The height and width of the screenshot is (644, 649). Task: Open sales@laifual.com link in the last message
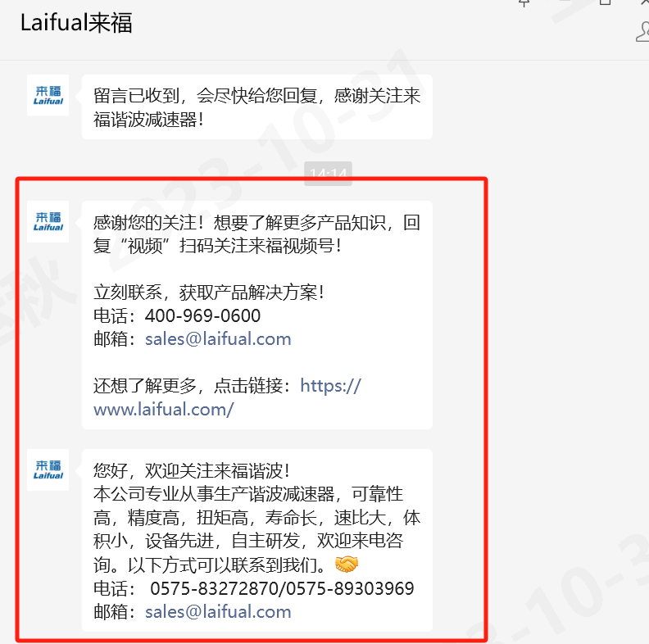point(218,612)
